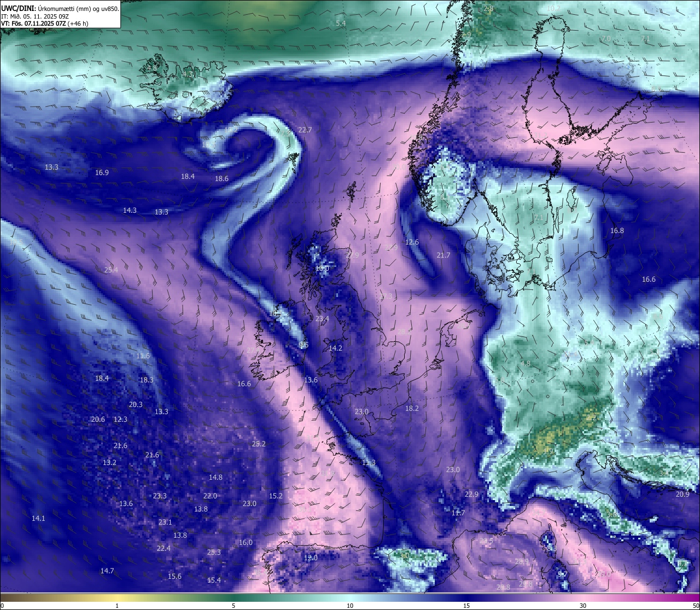Select the 20.3 value label
700x610 pixels.
[136, 404]
